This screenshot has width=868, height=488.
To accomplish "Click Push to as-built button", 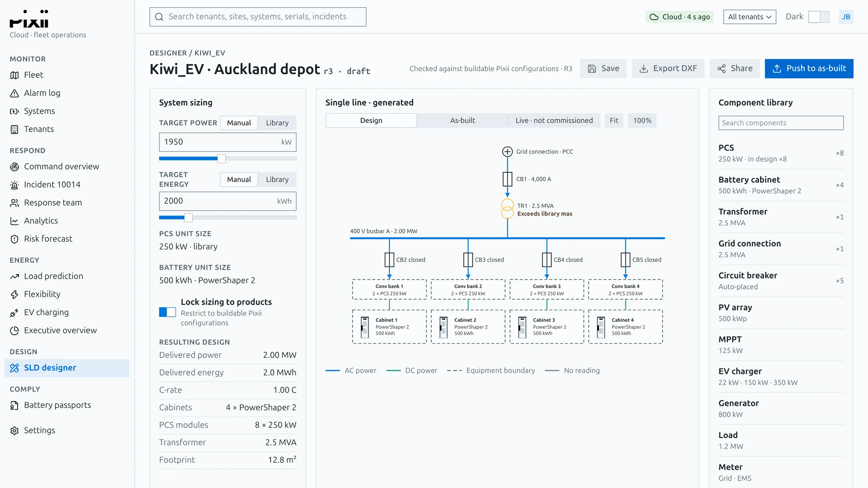I will tap(809, 68).
